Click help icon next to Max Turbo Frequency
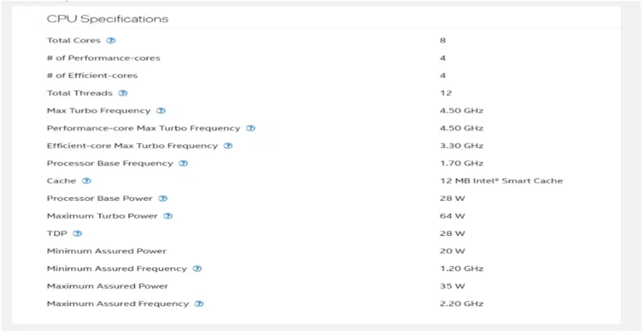This screenshot has height=332, width=644. click(161, 110)
